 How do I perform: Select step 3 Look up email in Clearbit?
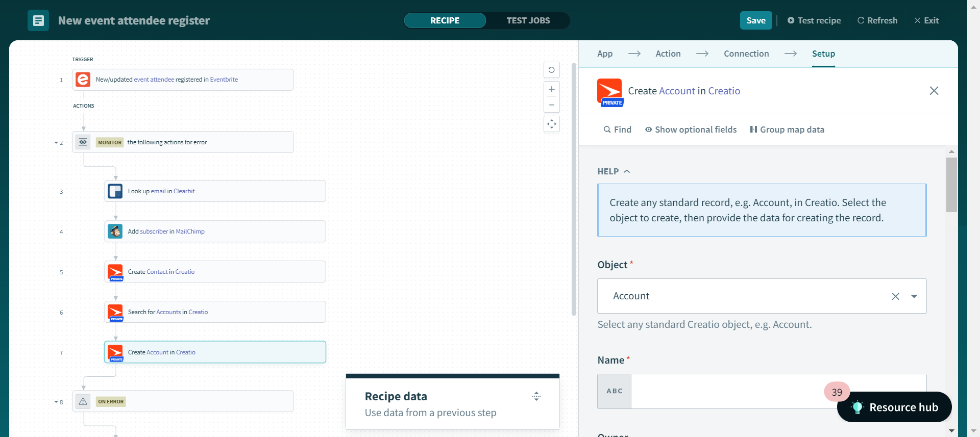coord(215,191)
